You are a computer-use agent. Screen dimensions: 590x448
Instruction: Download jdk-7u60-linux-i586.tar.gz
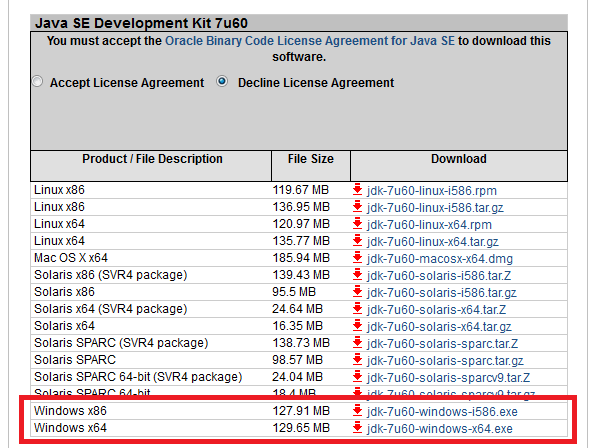435,208
